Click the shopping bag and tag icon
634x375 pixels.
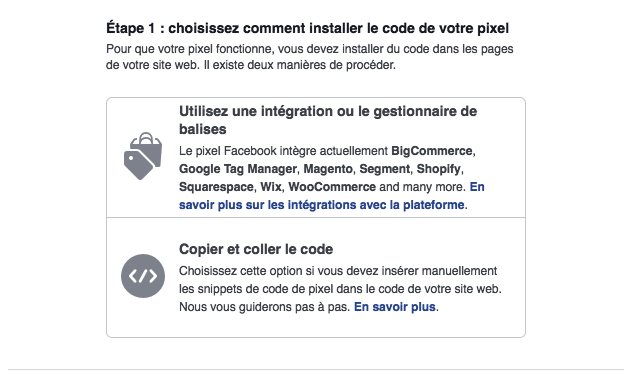pyautogui.click(x=143, y=156)
